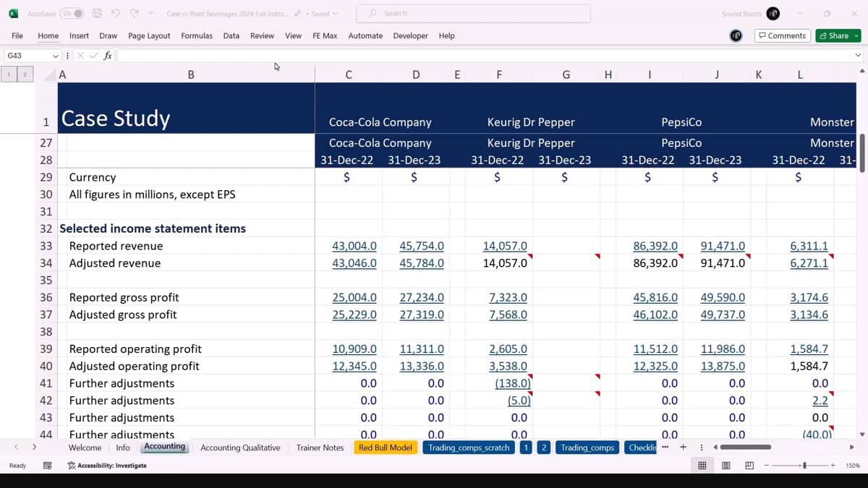The width and height of the screenshot is (868, 488).
Task: Switch to the Info sheet tab
Action: (123, 448)
